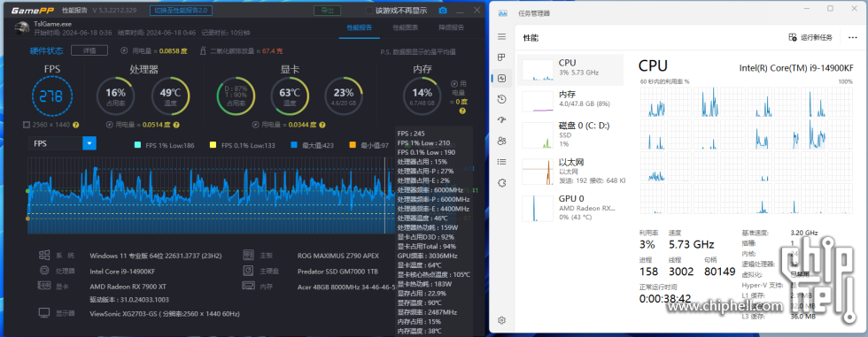Click the power icon beside 用电量 ≈ 0.0858 度
Viewport: 868px width, 337px height.
125,50
